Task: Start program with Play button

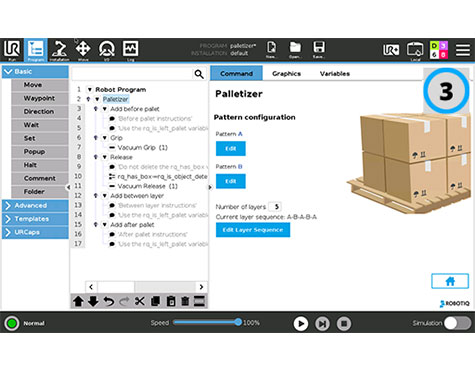Action: click(301, 324)
